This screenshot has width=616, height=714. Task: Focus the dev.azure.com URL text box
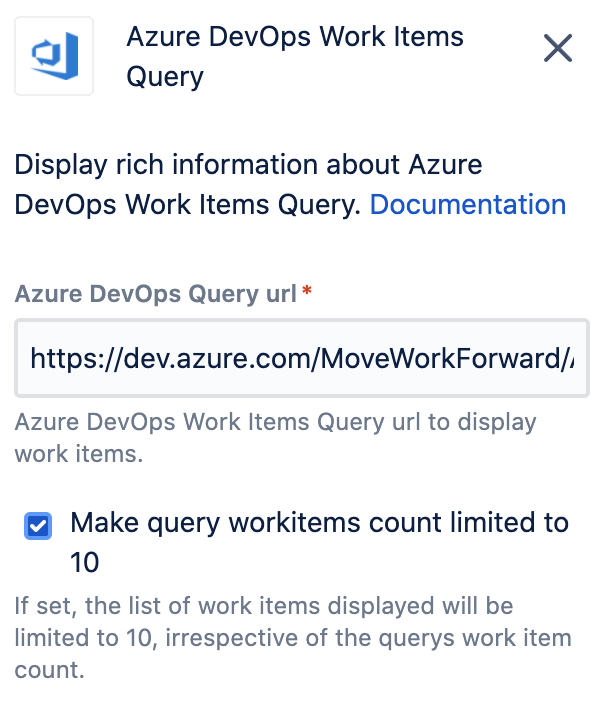301,358
